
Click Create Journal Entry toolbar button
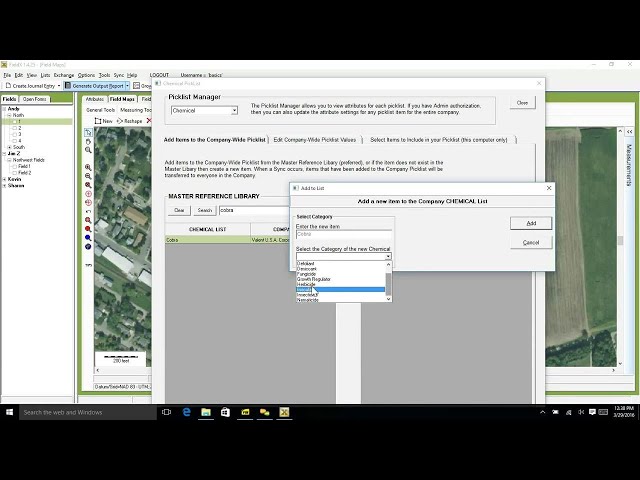point(30,86)
